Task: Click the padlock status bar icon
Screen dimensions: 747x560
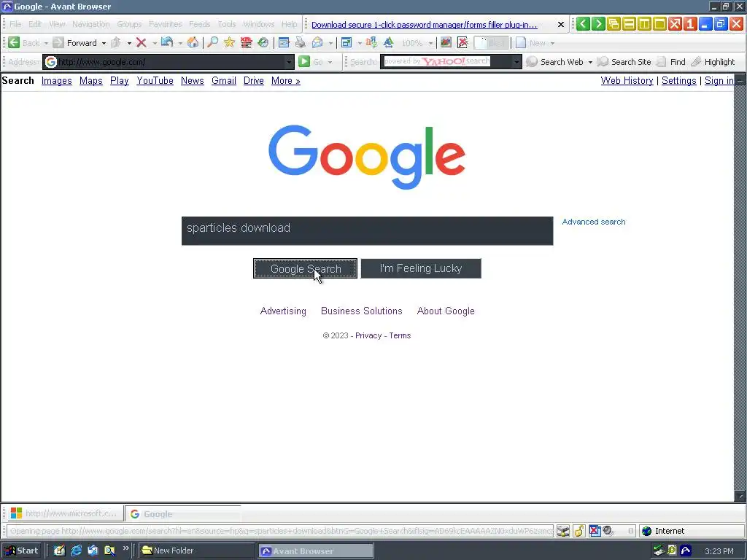Action: click(x=578, y=531)
